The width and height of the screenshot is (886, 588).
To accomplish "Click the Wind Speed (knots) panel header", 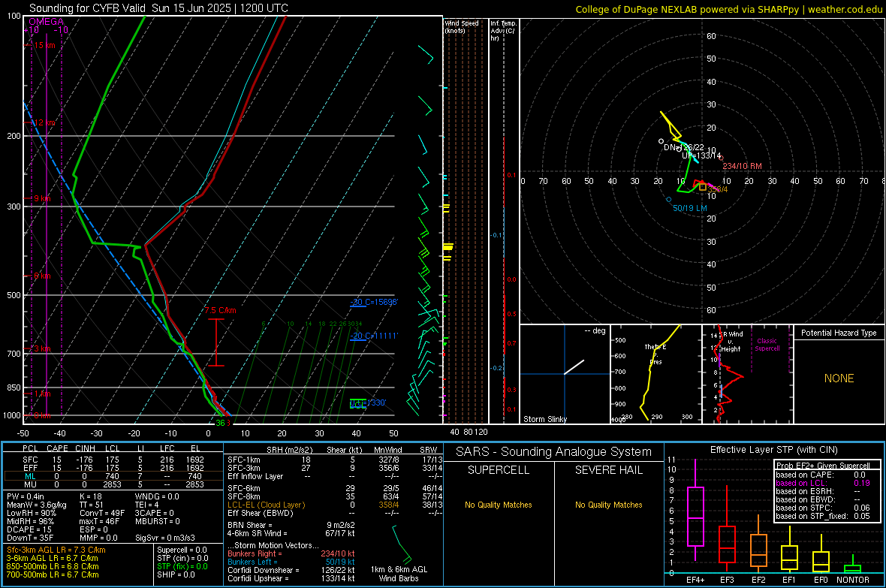I will [462, 26].
